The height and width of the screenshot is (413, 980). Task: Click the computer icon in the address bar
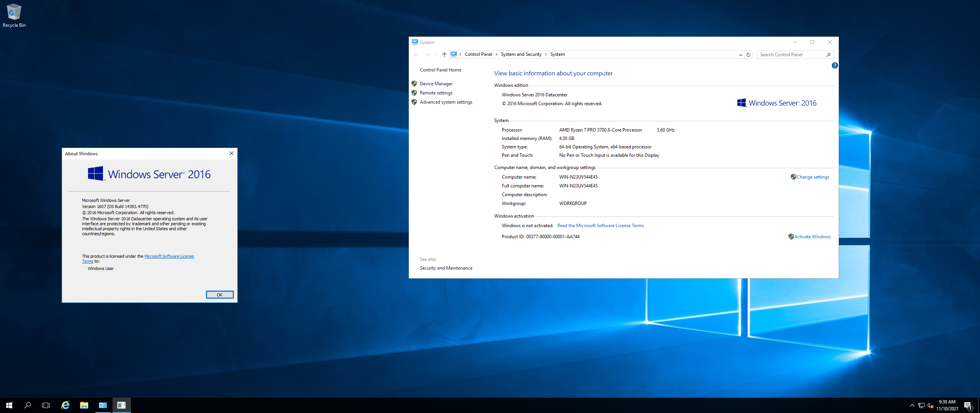point(454,54)
